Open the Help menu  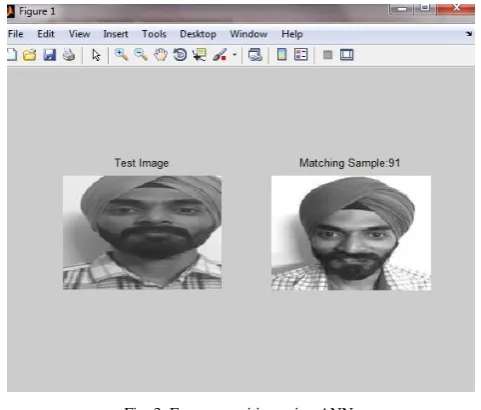pos(292,34)
